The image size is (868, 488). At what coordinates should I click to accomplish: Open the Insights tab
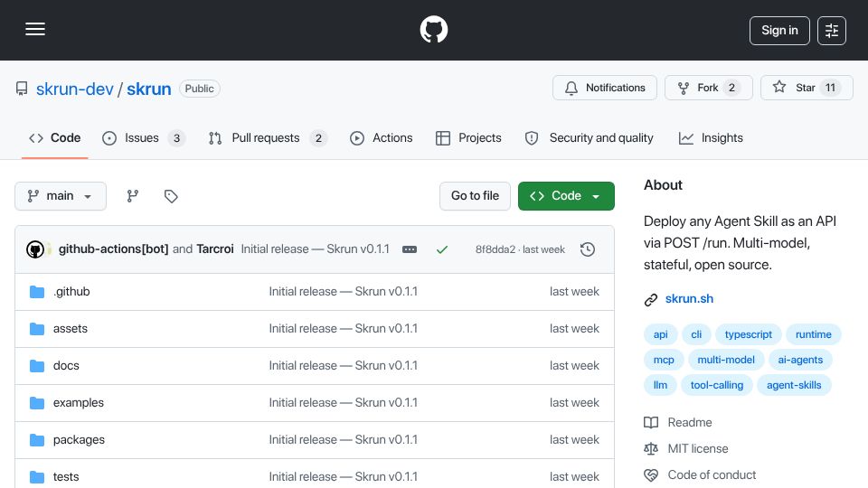(x=711, y=137)
